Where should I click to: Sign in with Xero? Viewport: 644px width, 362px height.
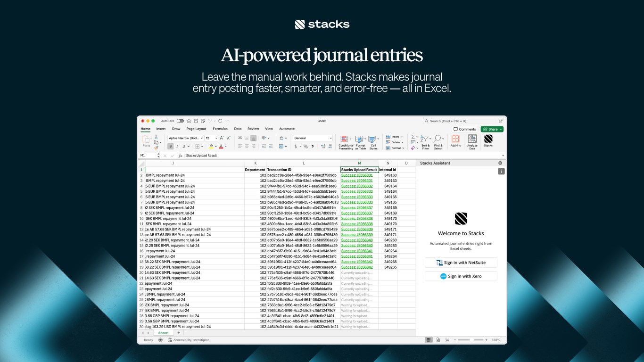pyautogui.click(x=461, y=276)
